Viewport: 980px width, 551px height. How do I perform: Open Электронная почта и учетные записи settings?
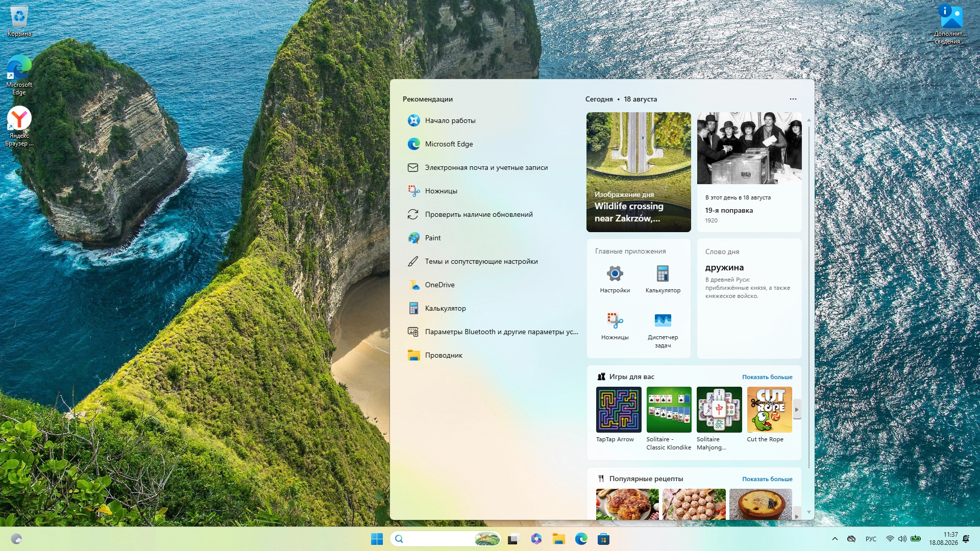(x=490, y=167)
